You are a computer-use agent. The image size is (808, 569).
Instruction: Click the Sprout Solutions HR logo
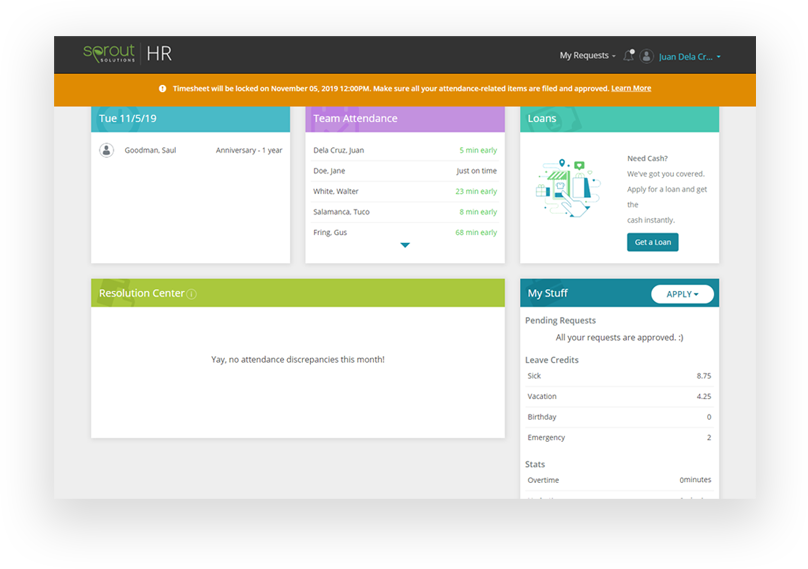pyautogui.click(x=128, y=54)
